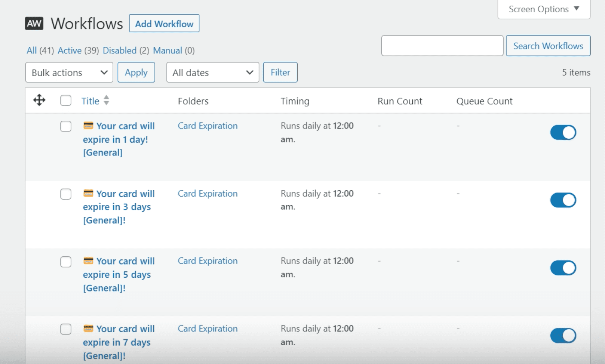The height and width of the screenshot is (364, 605).
Task: Expand the All dates filter dropdown
Action: [x=212, y=73]
